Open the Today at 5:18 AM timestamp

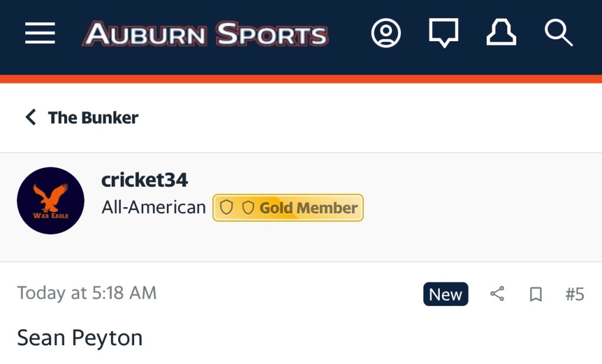87,293
